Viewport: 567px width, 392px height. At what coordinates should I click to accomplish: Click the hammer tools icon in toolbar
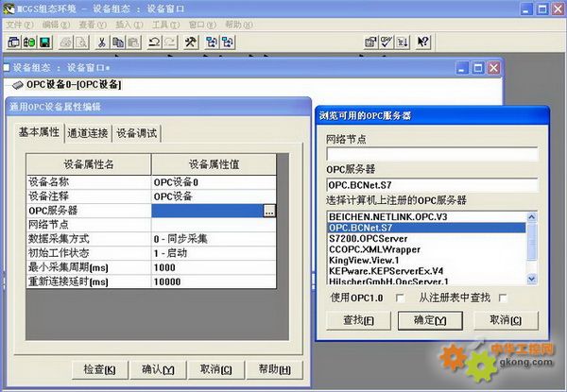pos(191,43)
